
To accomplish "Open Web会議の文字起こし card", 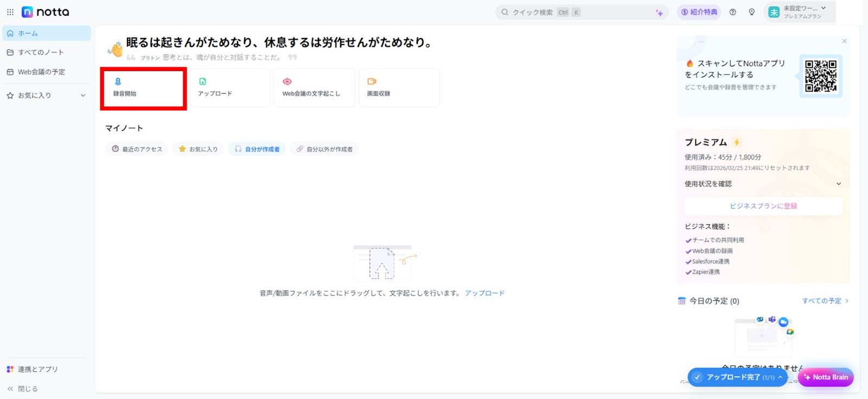I will [x=315, y=88].
